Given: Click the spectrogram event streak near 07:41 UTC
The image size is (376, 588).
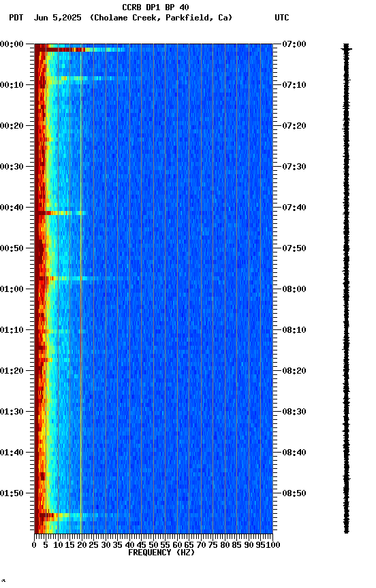Looking at the screenshot, I should click(x=61, y=213).
